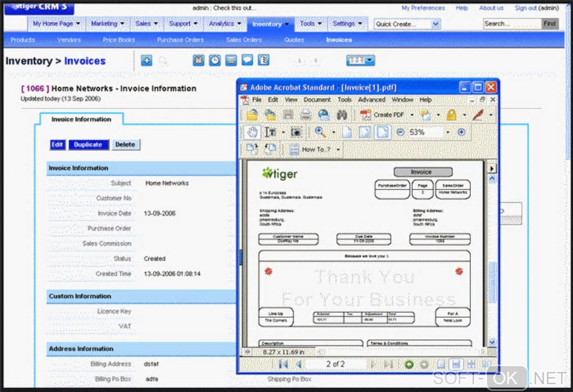Click Sign out (admin) link
This screenshot has height=392, width=573.
click(536, 8)
